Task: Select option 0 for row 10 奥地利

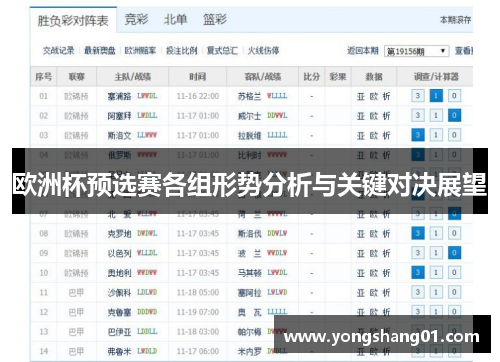Action: [x=454, y=273]
